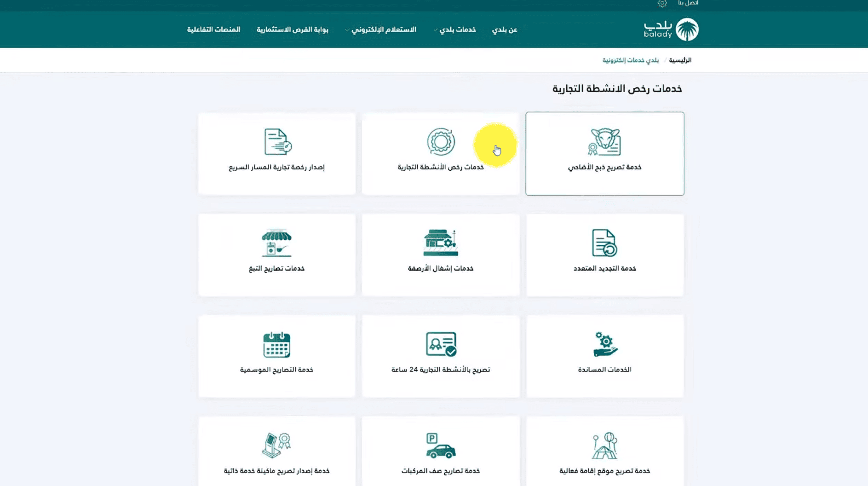Click the gear commercial licenses icon
The image size is (868, 486).
pyautogui.click(x=441, y=141)
